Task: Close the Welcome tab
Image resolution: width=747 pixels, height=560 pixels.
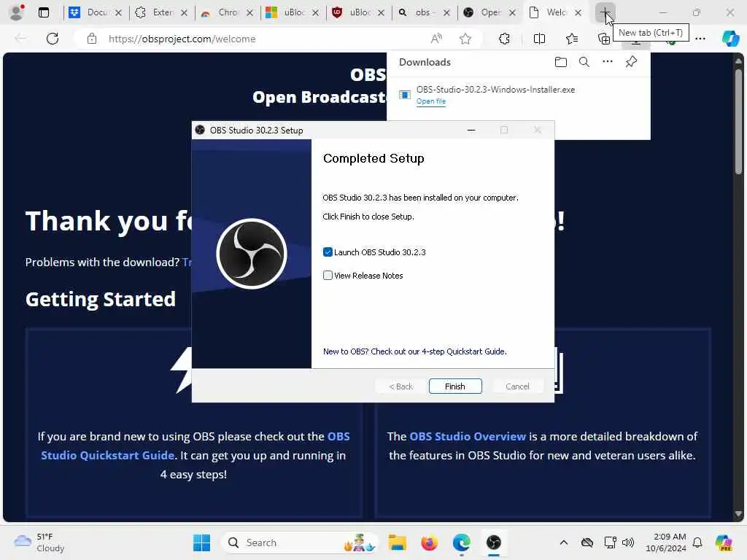Action: point(578,13)
